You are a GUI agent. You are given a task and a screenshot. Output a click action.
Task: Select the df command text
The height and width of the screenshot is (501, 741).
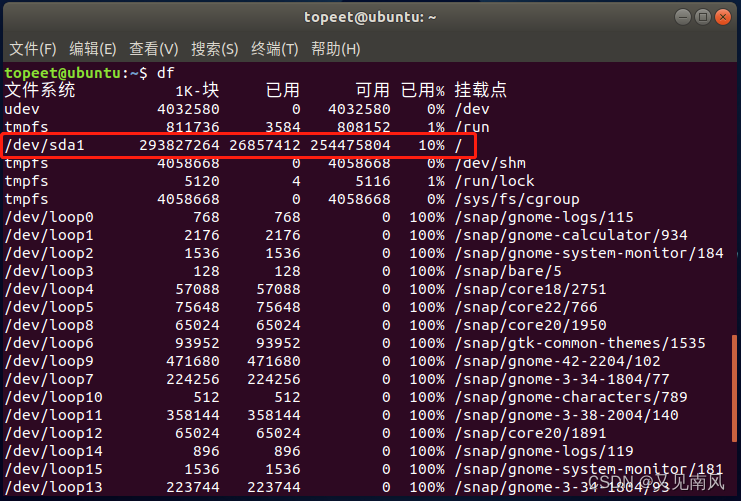tap(166, 73)
